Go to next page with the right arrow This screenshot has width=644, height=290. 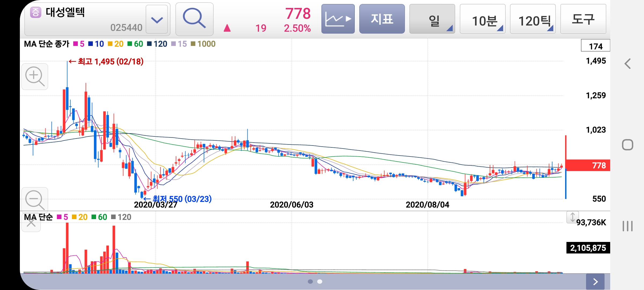(x=595, y=281)
